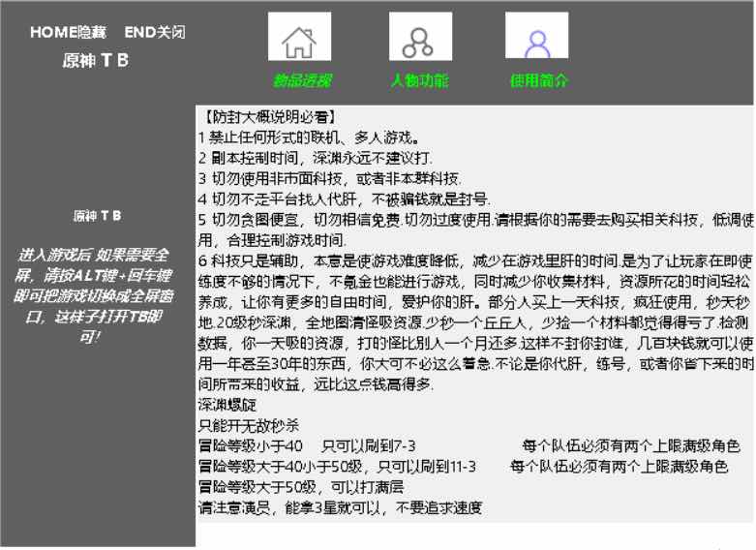Click the END关闭 hint text
Image resolution: width=756 pixels, height=550 pixels.
coord(155,32)
